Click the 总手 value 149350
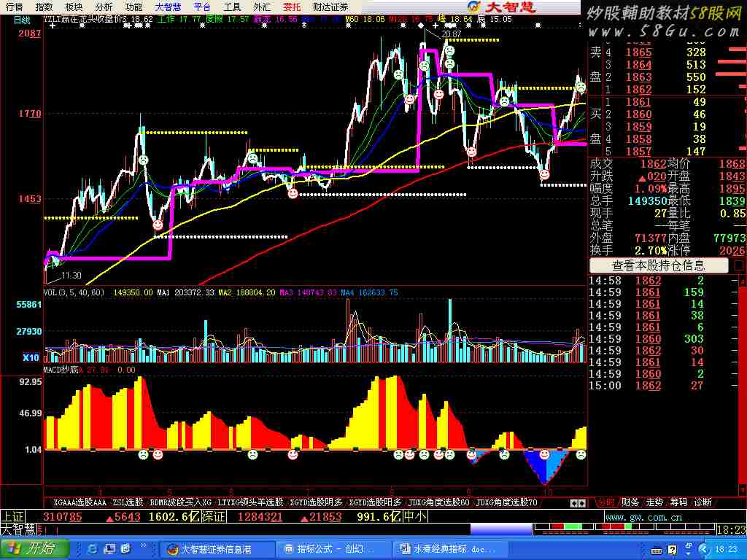This screenshot has height=560, width=747. pos(648,201)
